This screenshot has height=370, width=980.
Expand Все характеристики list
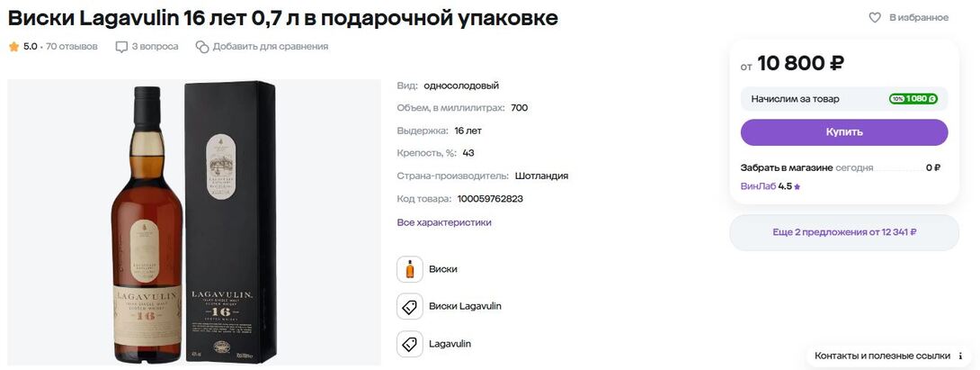click(x=444, y=222)
